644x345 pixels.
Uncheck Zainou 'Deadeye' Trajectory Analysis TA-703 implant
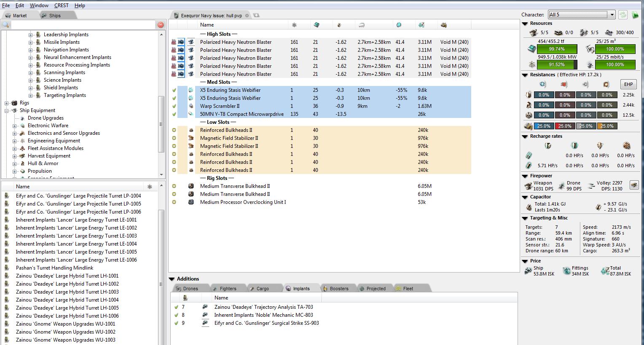(176, 307)
